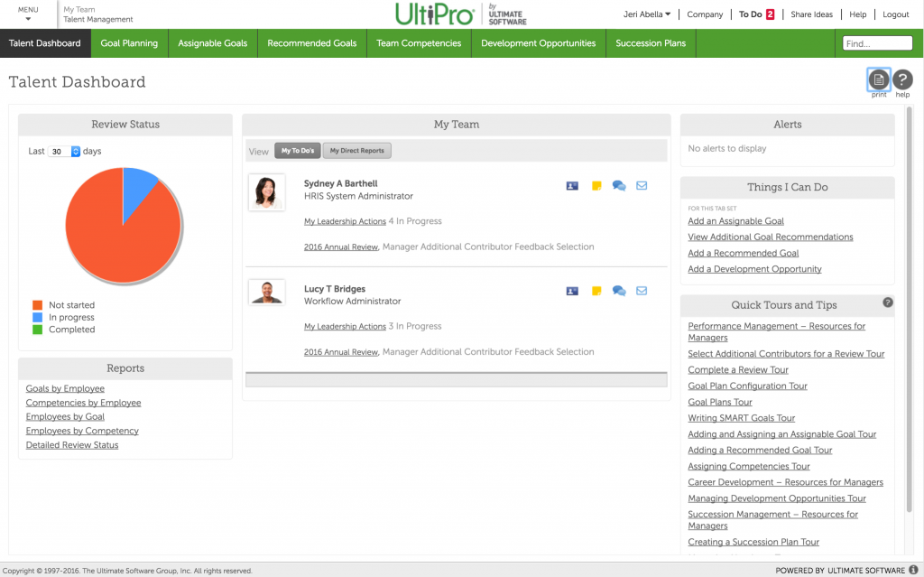The width and height of the screenshot is (924, 577).
Task: Click Lucy Bridges' envelope email icon
Action: (x=642, y=291)
